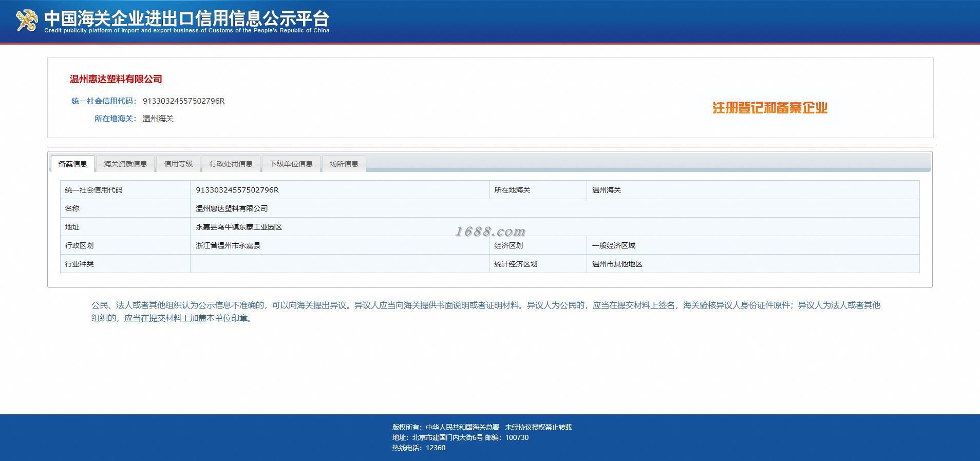This screenshot has height=461, width=980.
Task: Click the table label 统一社会信用代码
Action: click(93, 190)
